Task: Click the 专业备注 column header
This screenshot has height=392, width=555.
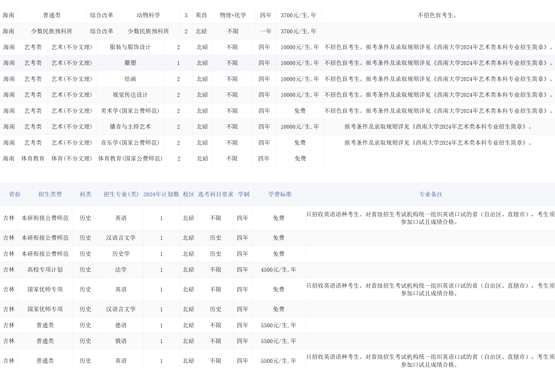Action: pyautogui.click(x=431, y=194)
